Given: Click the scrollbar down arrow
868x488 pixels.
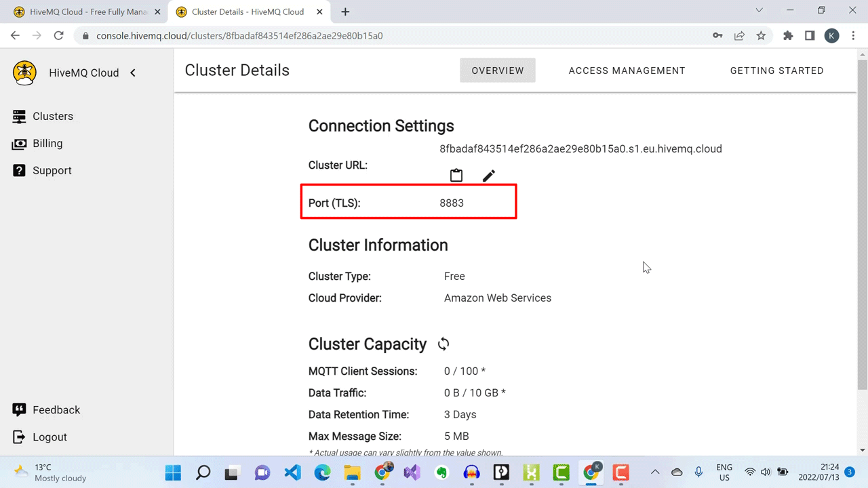Looking at the screenshot, I should pyautogui.click(x=862, y=450).
